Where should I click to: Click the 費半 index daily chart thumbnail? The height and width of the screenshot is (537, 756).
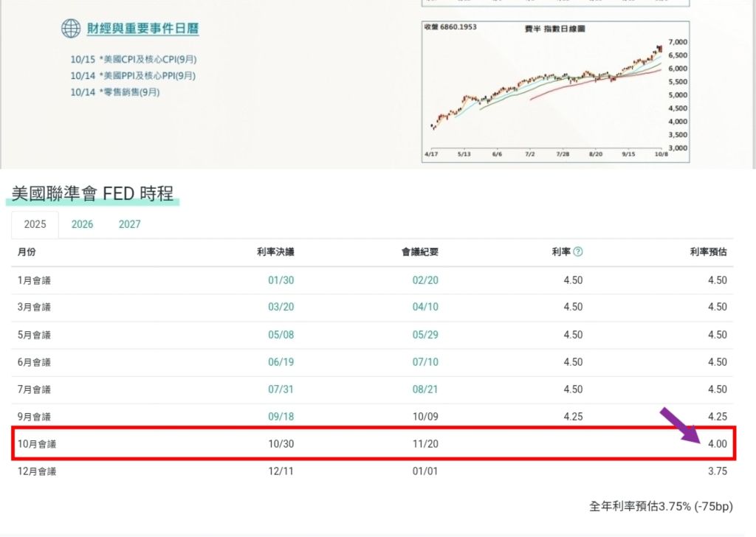pyautogui.click(x=555, y=91)
